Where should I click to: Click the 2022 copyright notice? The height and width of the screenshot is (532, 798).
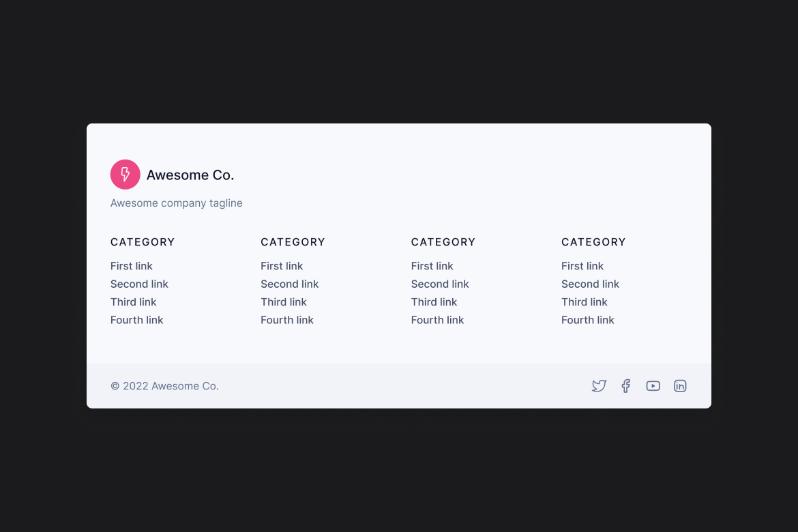tap(164, 385)
